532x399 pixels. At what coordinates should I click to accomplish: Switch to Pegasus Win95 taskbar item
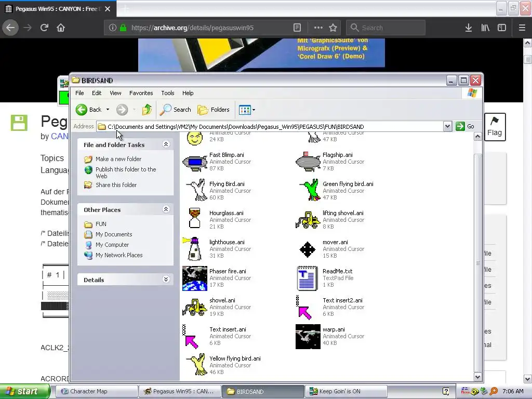point(180,391)
